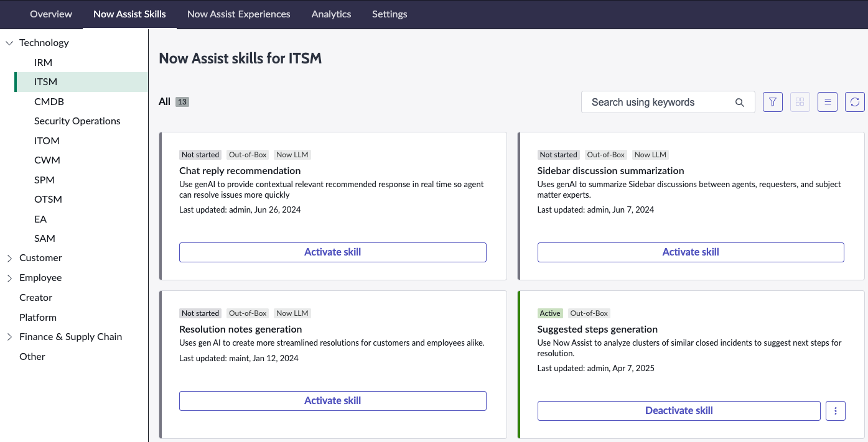The image size is (868, 442).
Task: Open the Platform category
Action: click(38, 318)
